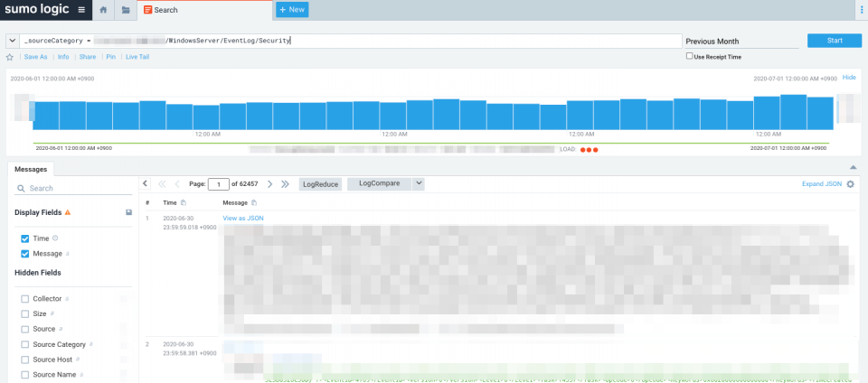The width and height of the screenshot is (868, 383).
Task: Click the copy icon next to Message header
Action: tap(254, 203)
